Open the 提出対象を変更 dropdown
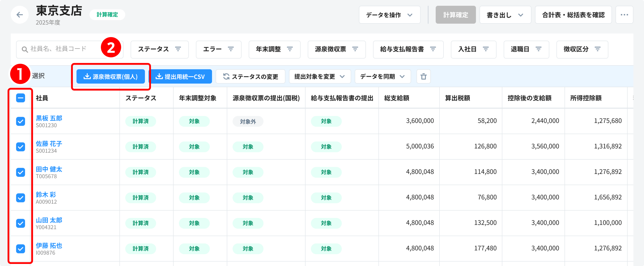This screenshot has height=266, width=644. tap(320, 77)
